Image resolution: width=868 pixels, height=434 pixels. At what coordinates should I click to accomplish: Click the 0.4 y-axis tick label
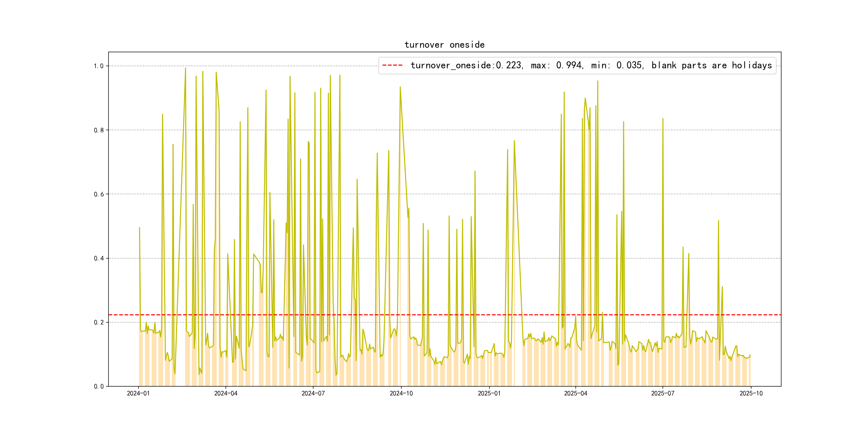pos(98,259)
